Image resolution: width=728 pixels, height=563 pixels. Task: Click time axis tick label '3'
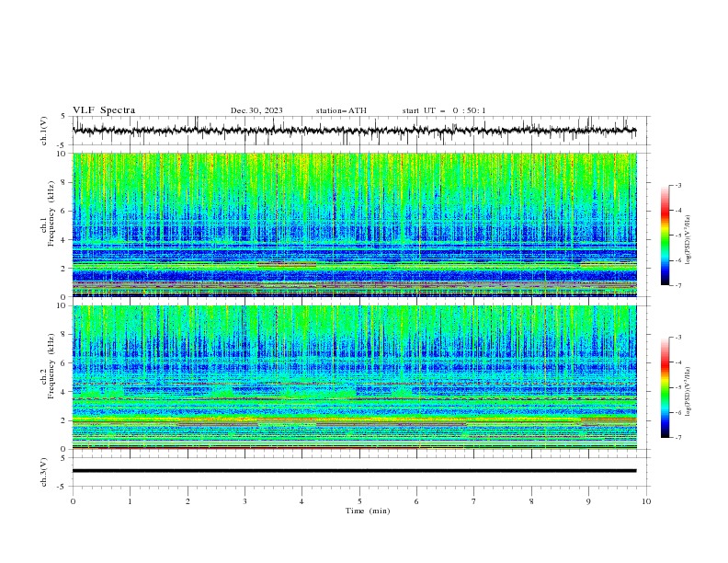click(x=245, y=501)
